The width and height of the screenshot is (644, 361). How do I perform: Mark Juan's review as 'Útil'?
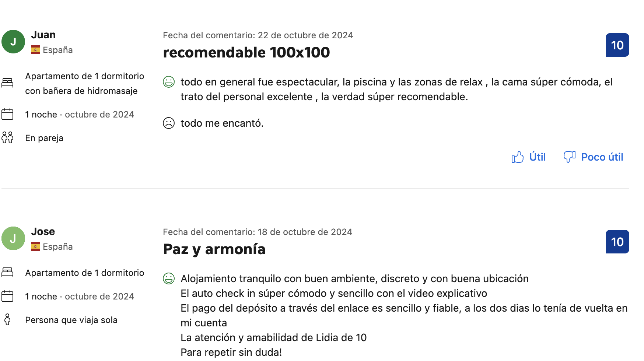(537, 157)
